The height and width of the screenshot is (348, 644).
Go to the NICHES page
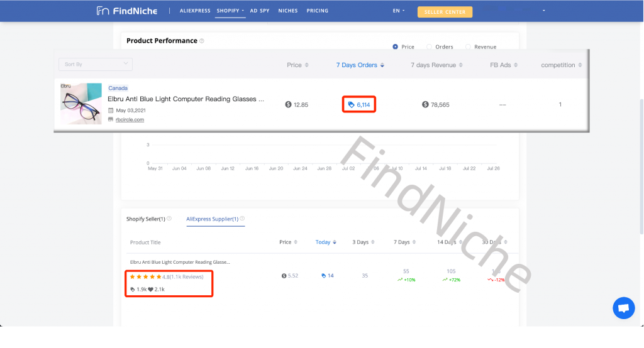click(288, 11)
